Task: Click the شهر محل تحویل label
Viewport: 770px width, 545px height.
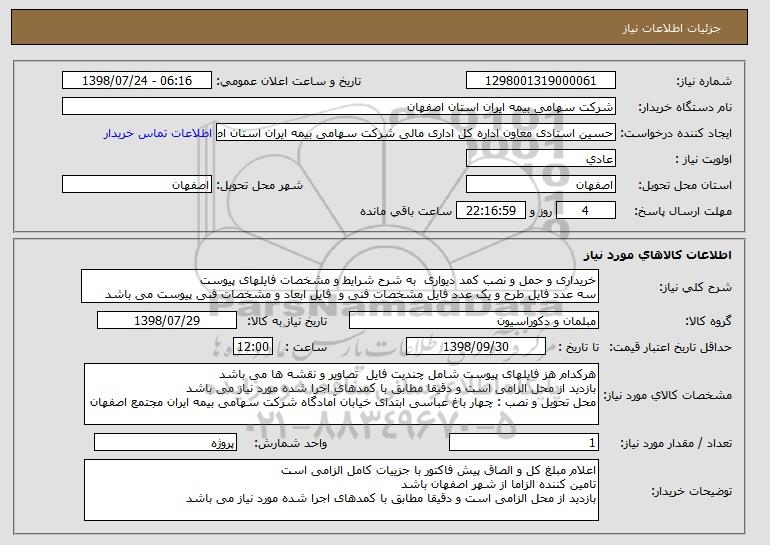Action: (260, 185)
